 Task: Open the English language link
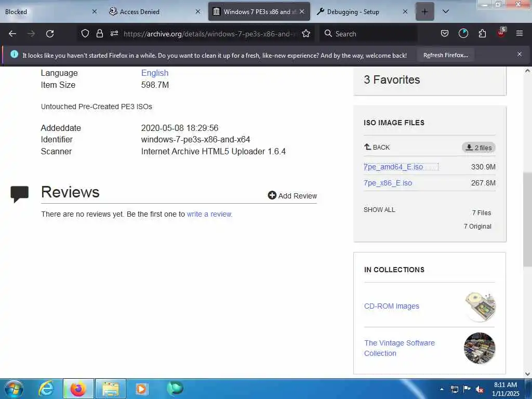pos(155,73)
